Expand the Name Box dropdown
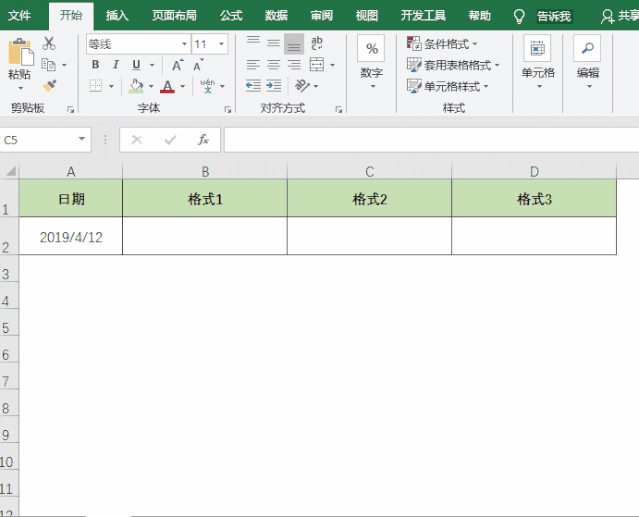This screenshot has width=639, height=517. [x=82, y=139]
